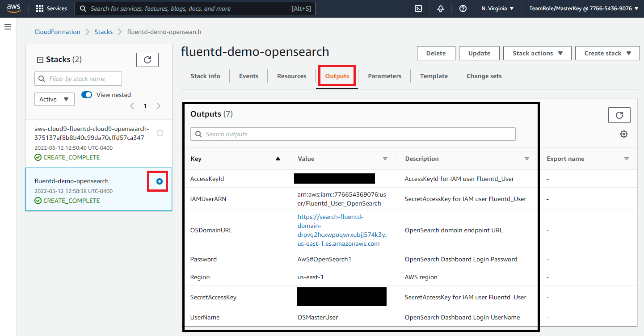Open the Stack actions dropdown
Viewport: 644px width, 336px height.
click(x=537, y=53)
